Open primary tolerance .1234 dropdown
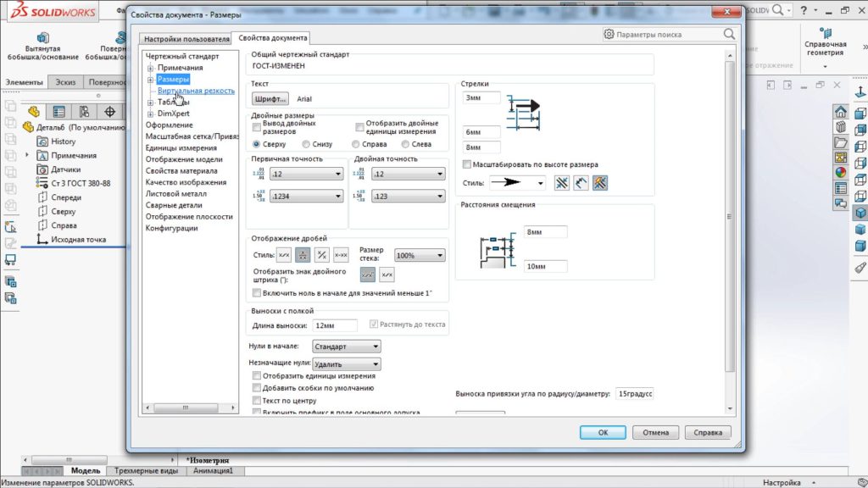Screen dimensions: 868x488 (306, 196)
